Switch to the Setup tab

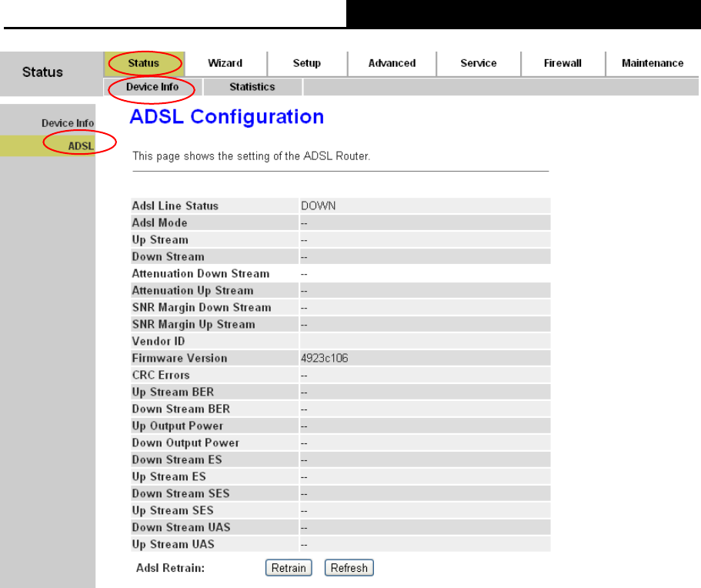click(x=307, y=64)
